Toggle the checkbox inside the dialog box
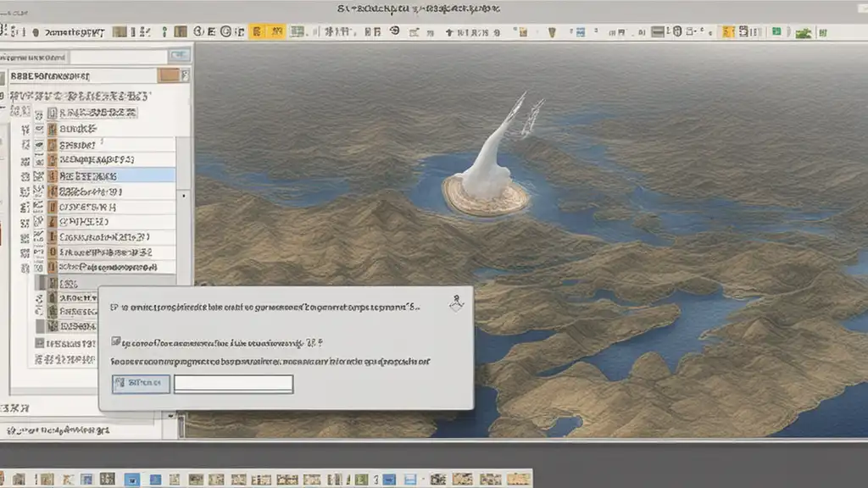Viewport: 868px width, 488px height. (116, 342)
